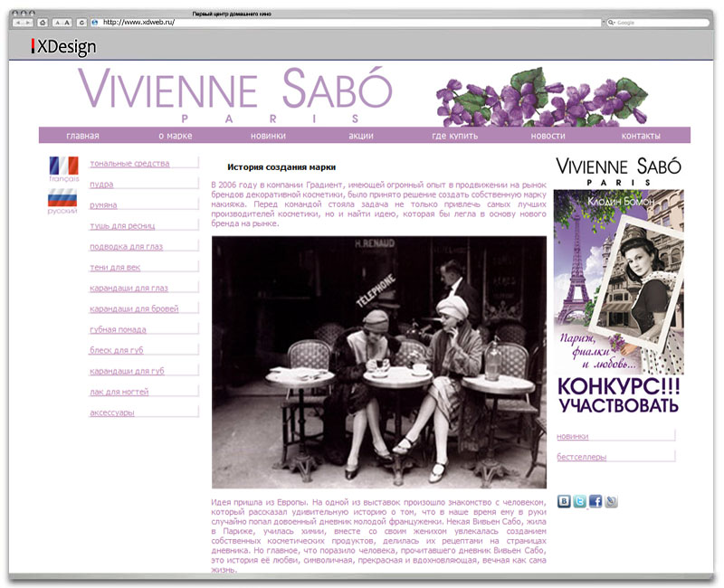Viewport: 724px width, 588px height.
Task: Open карандаши для губ category
Action: pyautogui.click(x=127, y=371)
